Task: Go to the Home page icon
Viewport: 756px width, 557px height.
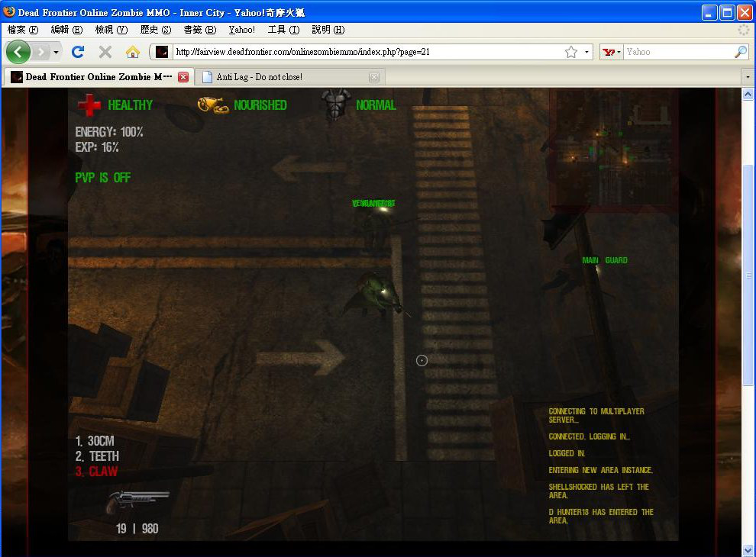Action: point(133,52)
